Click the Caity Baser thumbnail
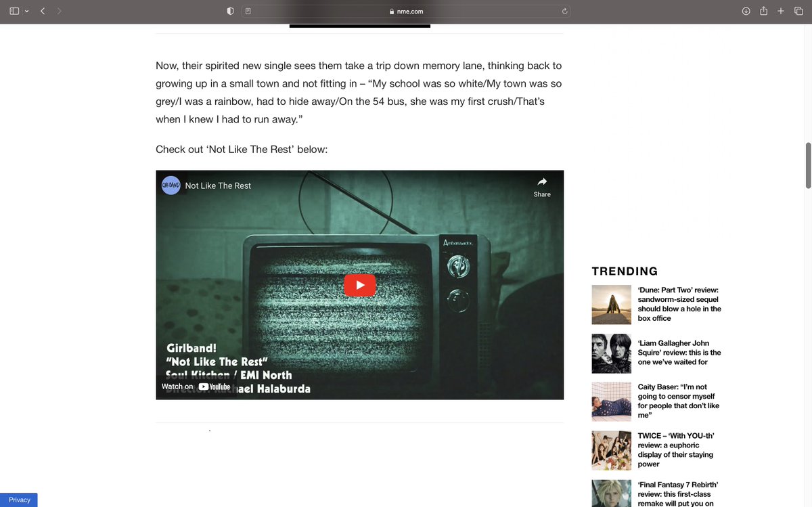This screenshot has height=507, width=812. [612, 402]
